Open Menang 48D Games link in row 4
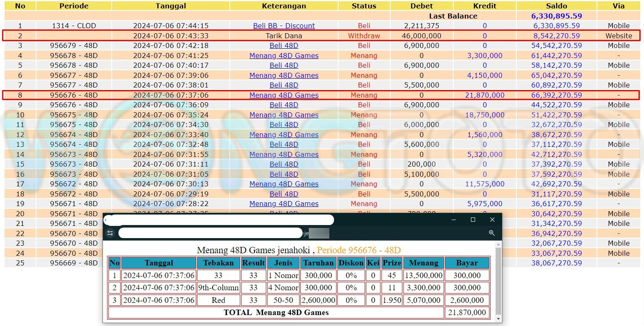 tap(284, 56)
